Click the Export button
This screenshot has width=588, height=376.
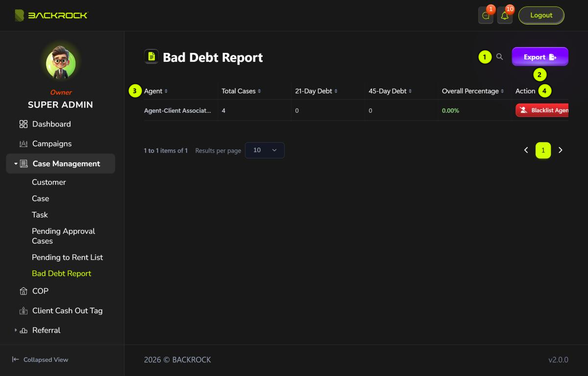tap(540, 57)
